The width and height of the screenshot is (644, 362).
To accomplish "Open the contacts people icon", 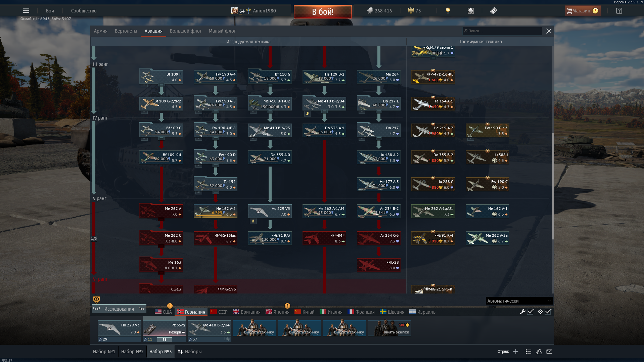I will (539, 352).
